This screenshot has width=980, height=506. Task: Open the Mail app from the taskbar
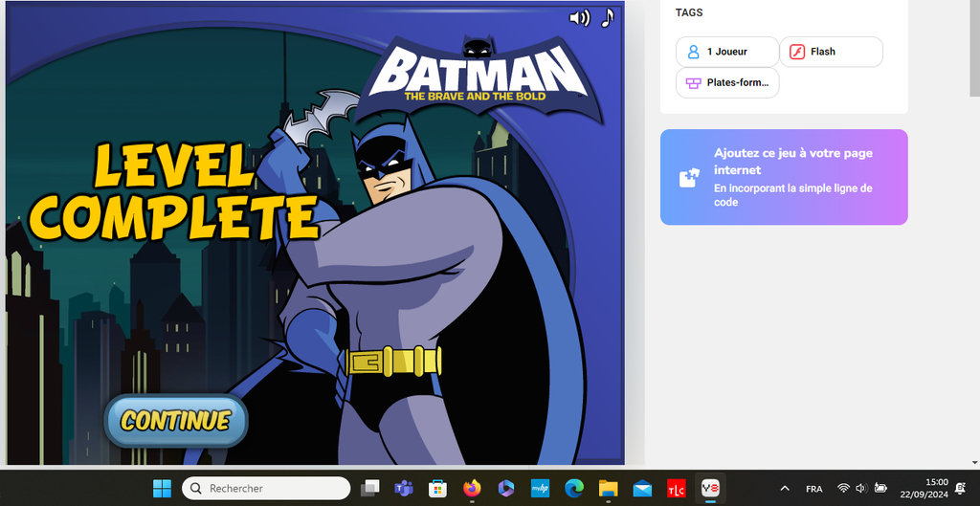click(x=642, y=488)
